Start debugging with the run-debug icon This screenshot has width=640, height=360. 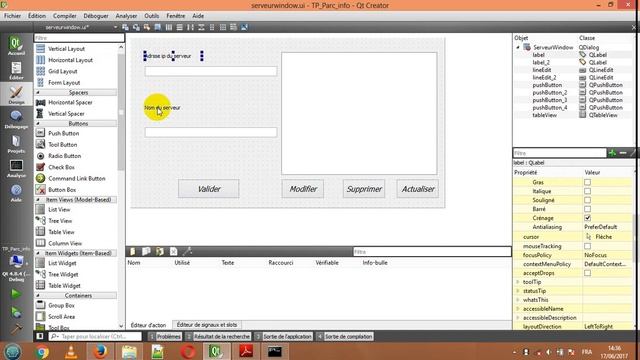(16, 312)
